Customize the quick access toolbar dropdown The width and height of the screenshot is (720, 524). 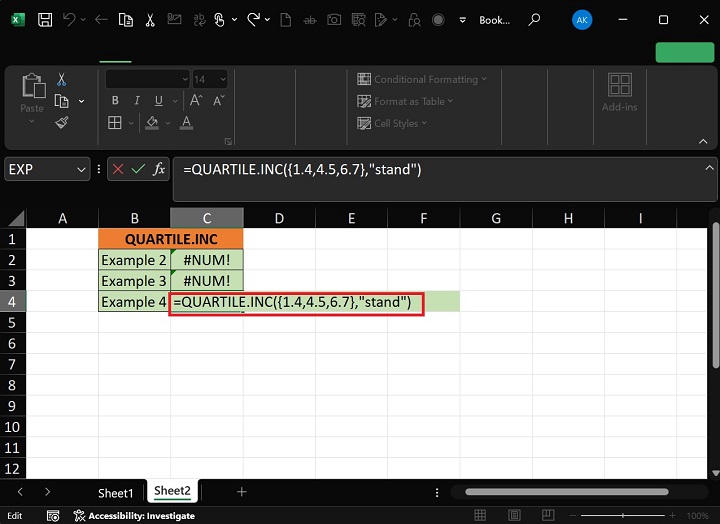click(x=462, y=20)
